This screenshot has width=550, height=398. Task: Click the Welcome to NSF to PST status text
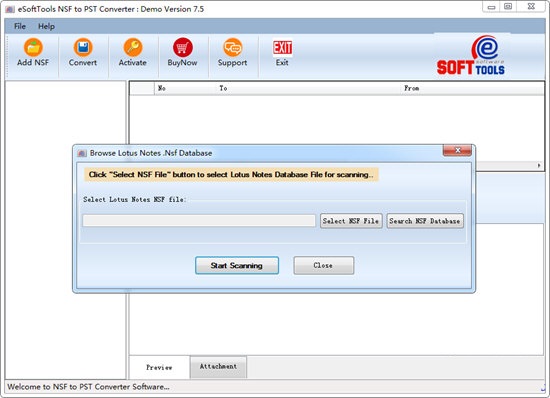[x=88, y=387]
